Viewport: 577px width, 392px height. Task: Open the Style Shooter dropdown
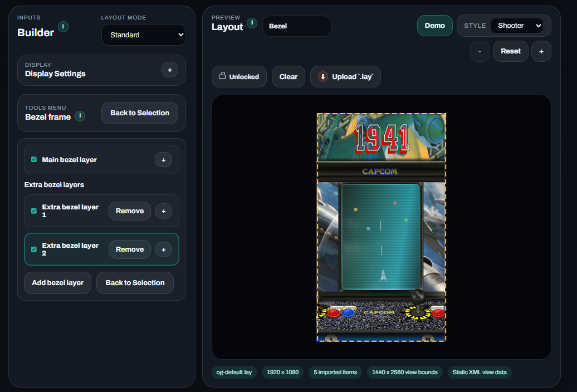click(517, 26)
